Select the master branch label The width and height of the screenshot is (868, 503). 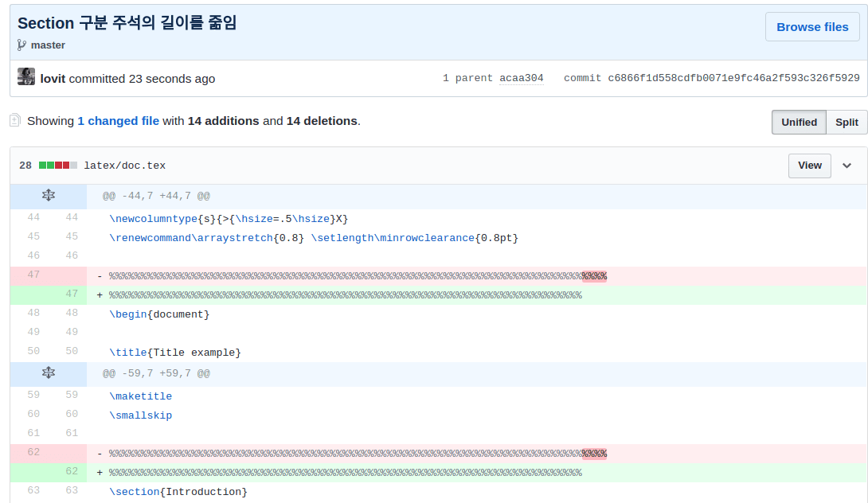(x=48, y=45)
